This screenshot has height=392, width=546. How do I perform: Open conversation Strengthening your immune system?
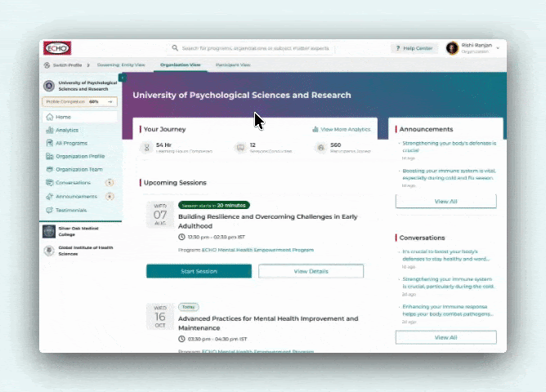[x=448, y=283]
